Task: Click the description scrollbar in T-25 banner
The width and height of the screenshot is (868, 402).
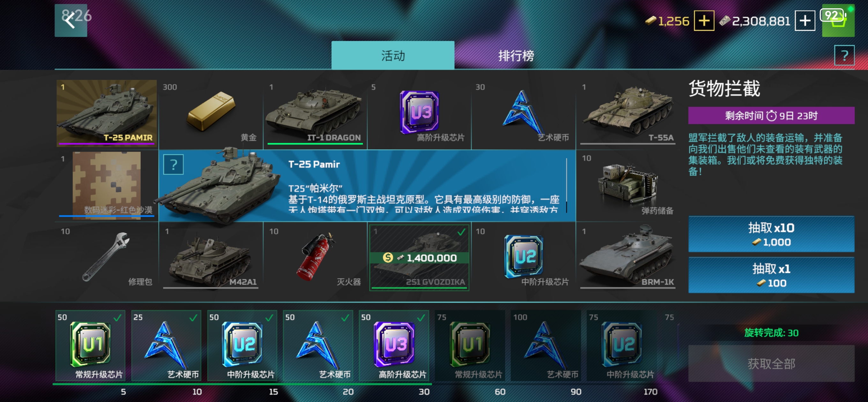Action: pyautogui.click(x=567, y=186)
